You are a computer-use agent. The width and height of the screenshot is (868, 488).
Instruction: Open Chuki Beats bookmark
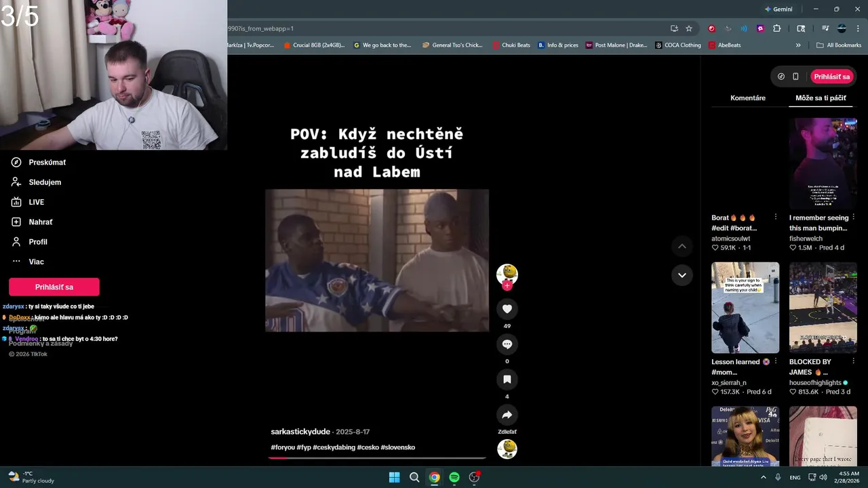coord(511,45)
